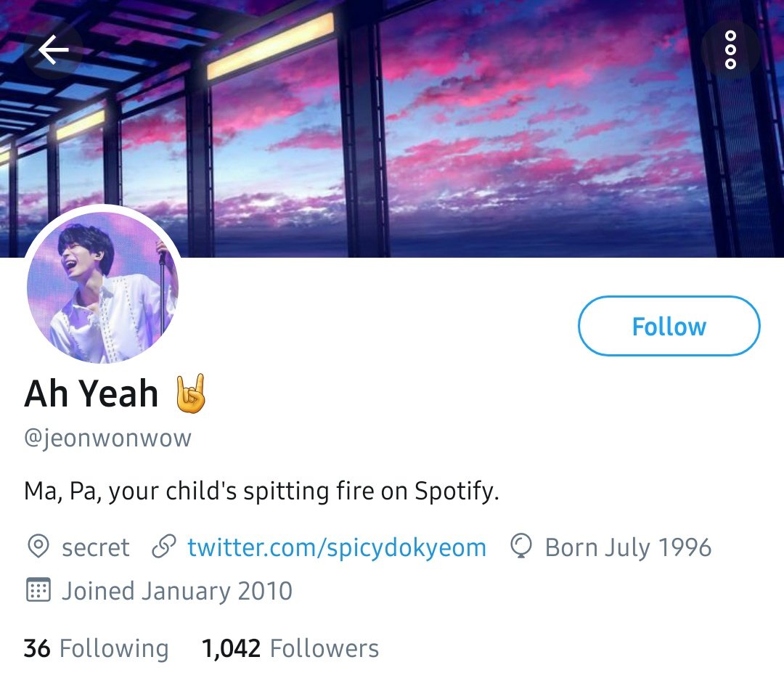
Task: Tap the Followers label
Action: point(324,648)
